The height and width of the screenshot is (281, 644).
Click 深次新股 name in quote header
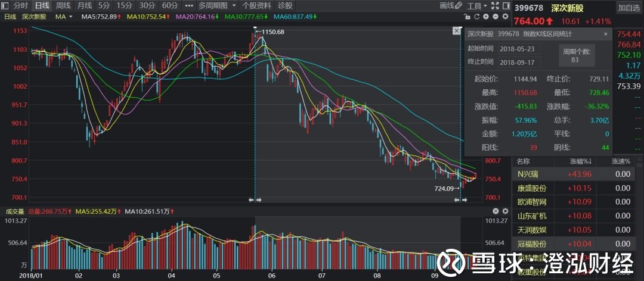[568, 8]
